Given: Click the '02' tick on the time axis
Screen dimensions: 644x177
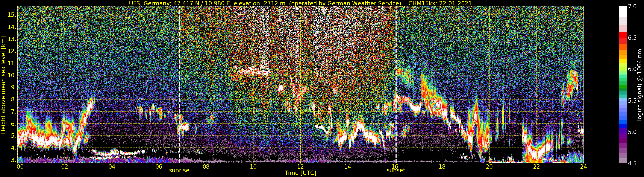Looking at the screenshot, I should coord(65,166).
